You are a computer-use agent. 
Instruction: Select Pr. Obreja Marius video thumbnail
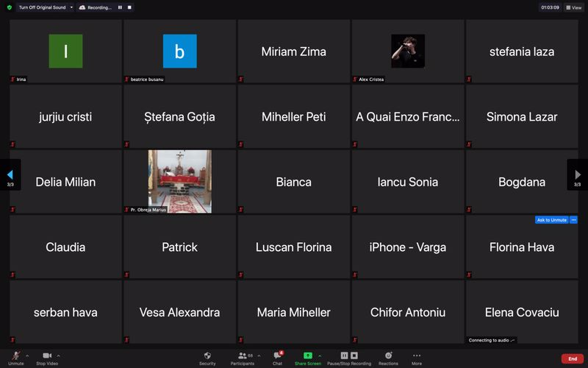[179, 181]
